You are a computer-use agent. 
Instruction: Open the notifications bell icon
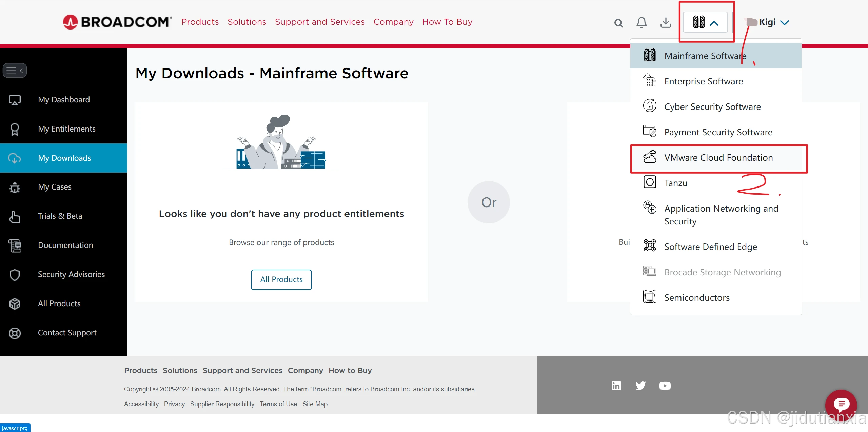pyautogui.click(x=642, y=23)
